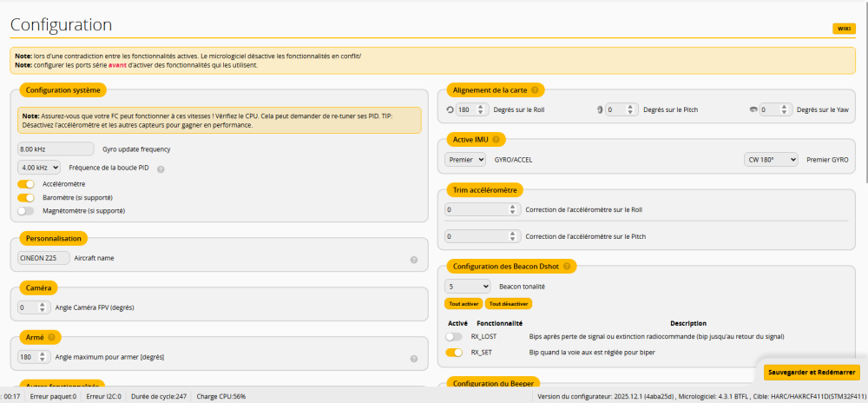
Task: Open the PID loop frequency dropdown
Action: (39, 167)
